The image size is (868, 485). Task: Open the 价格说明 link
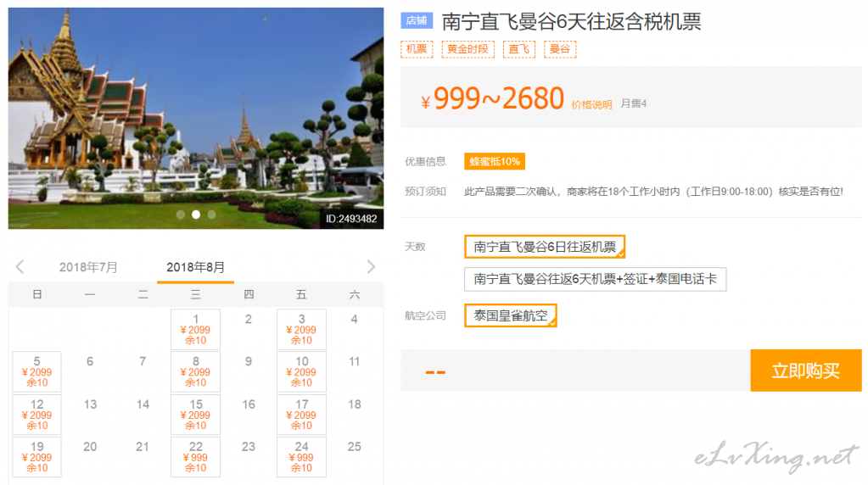(591, 104)
